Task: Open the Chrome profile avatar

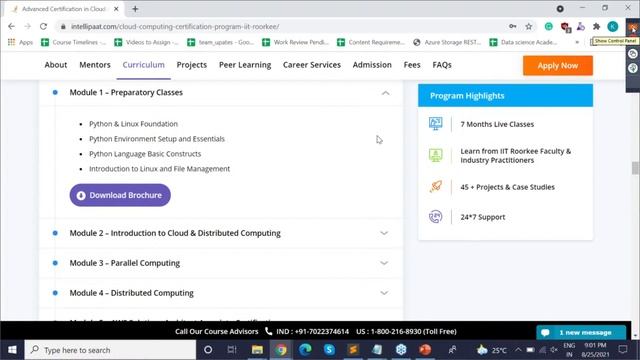Action: tap(612, 27)
